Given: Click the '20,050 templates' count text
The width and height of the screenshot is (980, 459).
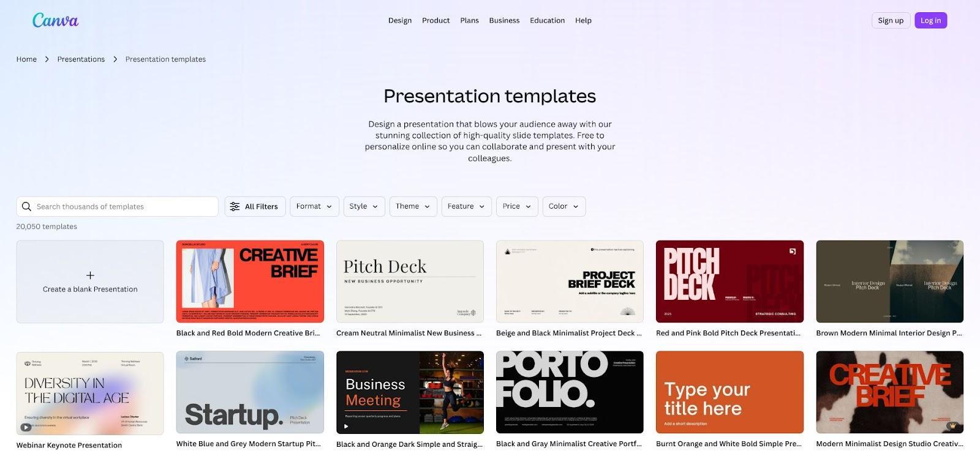Looking at the screenshot, I should coord(47,226).
